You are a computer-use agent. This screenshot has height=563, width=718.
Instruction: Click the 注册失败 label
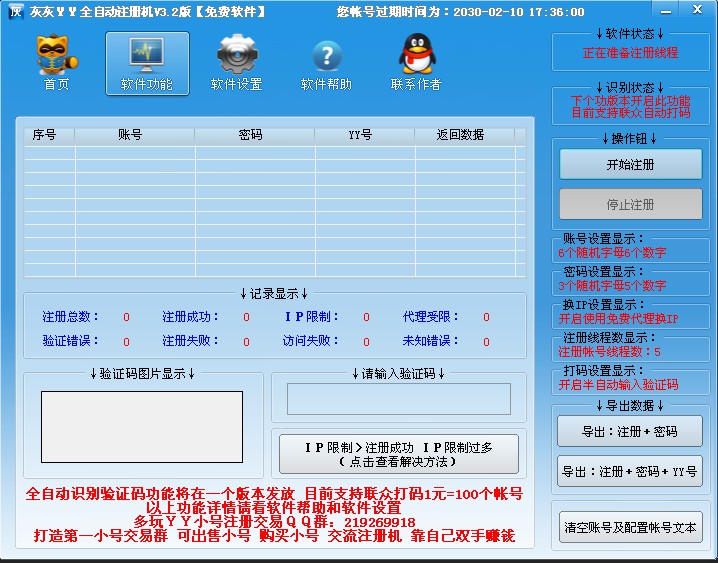pos(190,341)
